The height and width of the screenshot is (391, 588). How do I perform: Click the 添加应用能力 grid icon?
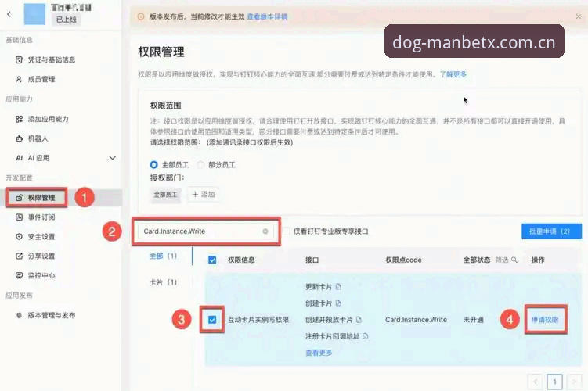[19, 119]
